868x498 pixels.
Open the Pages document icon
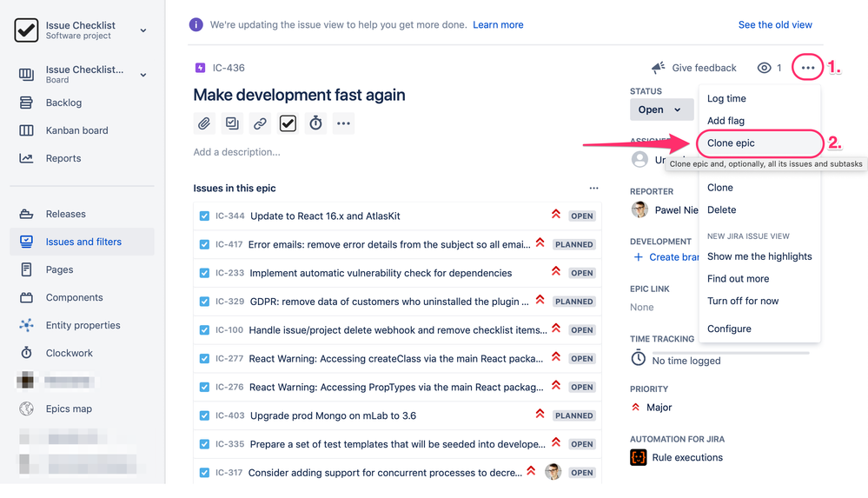tap(26, 269)
